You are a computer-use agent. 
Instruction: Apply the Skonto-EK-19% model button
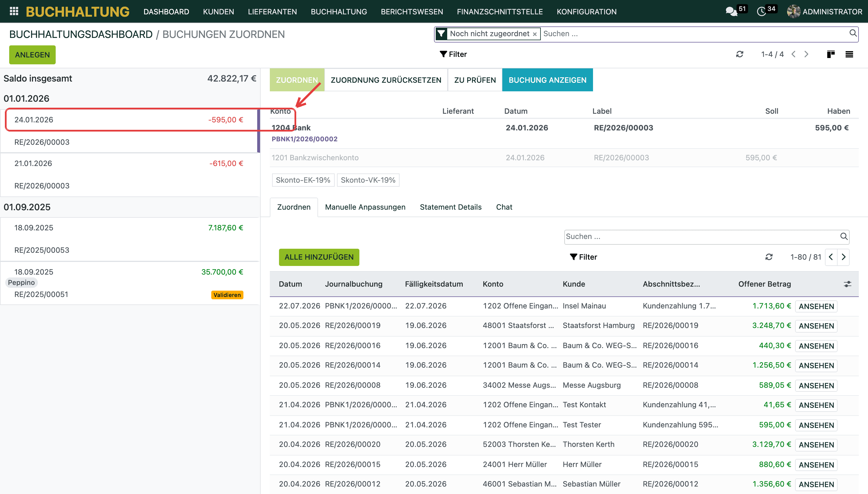click(x=303, y=180)
